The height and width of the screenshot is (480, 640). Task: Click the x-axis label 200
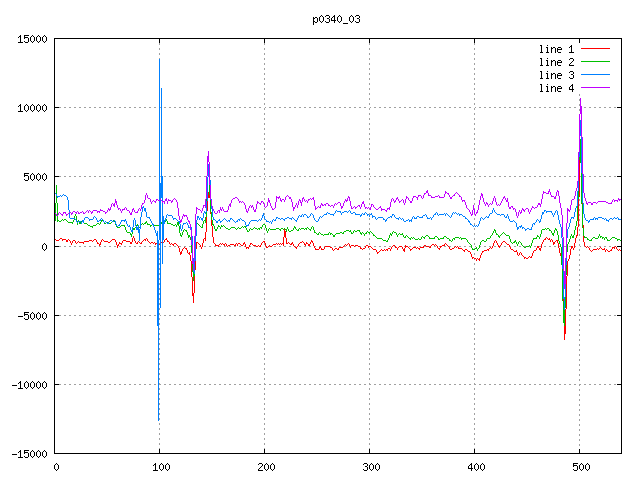[x=266, y=467]
